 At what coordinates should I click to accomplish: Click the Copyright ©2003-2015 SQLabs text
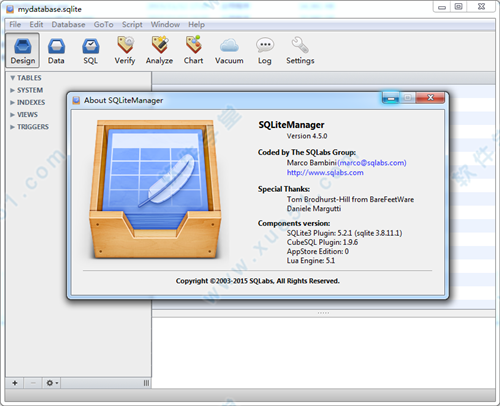258,281
